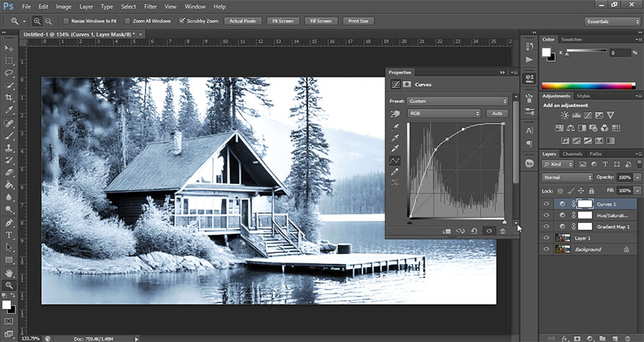Open the RGB channel dropdown
Screen dimensions: 644x342
tap(445, 114)
